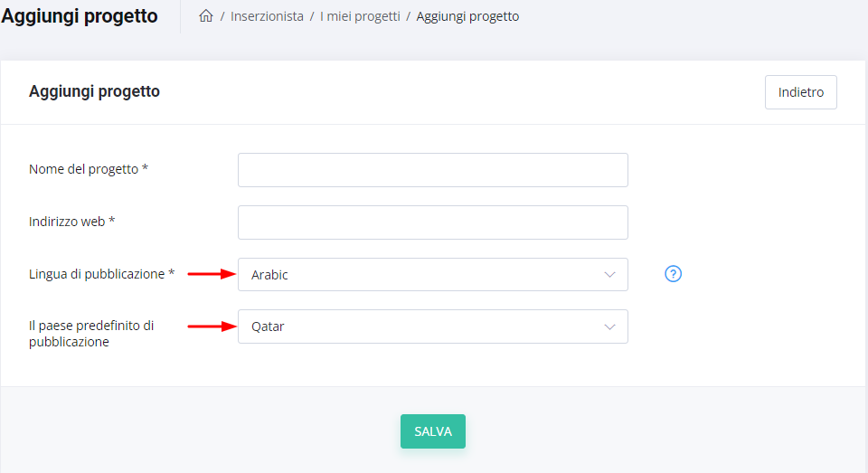This screenshot has height=473, width=868.
Task: Click the large Aggiungi progetto page title
Action: [79, 16]
